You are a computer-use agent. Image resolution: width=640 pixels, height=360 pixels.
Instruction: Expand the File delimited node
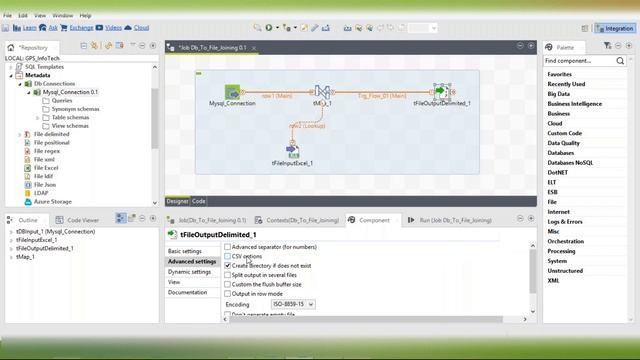20,134
